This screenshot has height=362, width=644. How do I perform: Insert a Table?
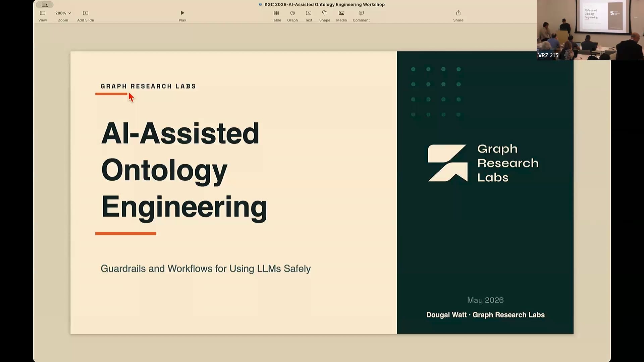tap(276, 16)
